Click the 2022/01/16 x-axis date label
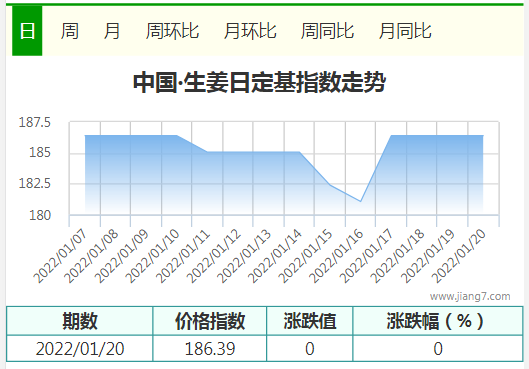Viewport: 529px width, 369px height. click(x=336, y=256)
